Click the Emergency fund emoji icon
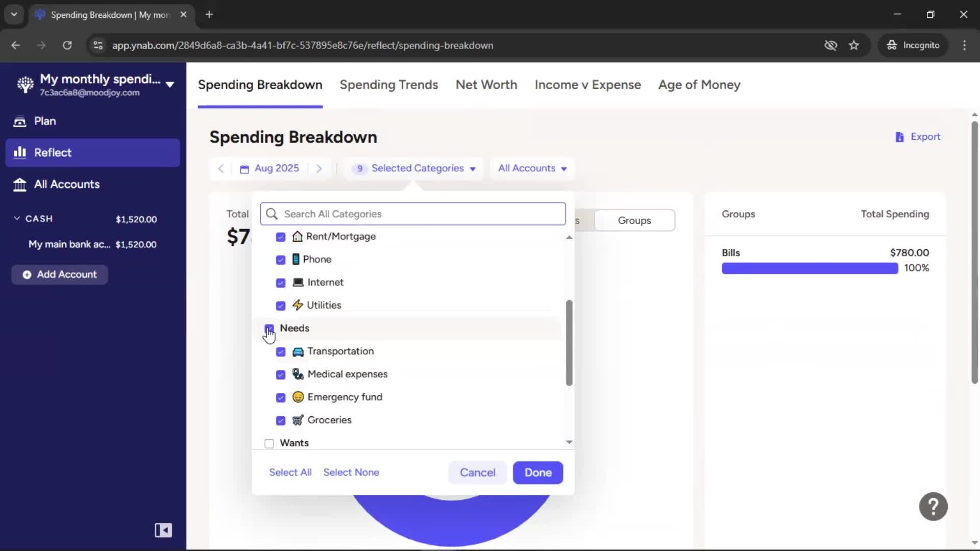Image resolution: width=980 pixels, height=551 pixels. 298,397
